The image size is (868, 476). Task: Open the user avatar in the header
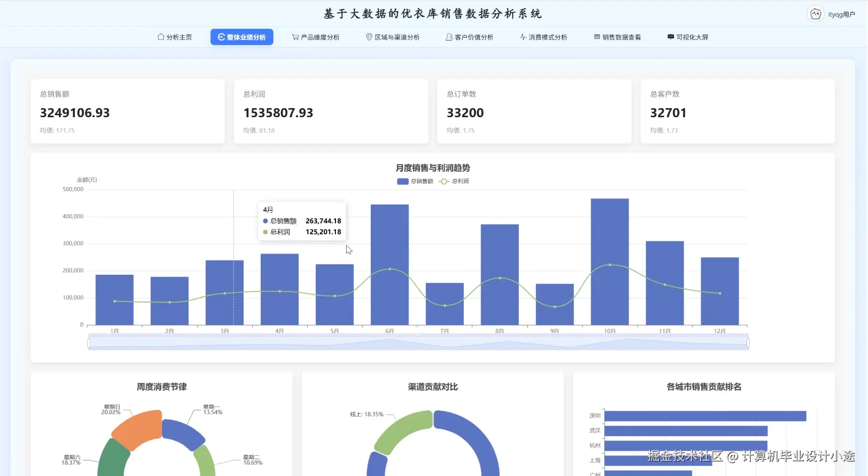815,14
